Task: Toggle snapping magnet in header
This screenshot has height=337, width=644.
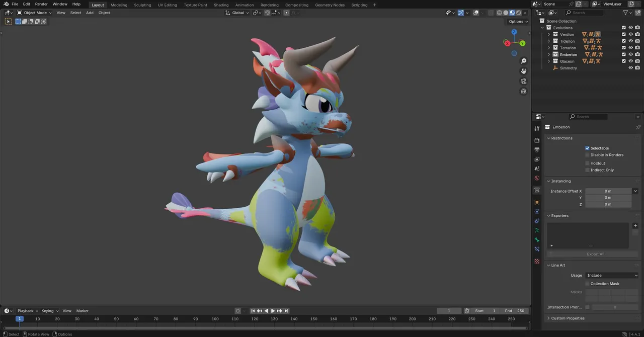Action: pos(267,13)
